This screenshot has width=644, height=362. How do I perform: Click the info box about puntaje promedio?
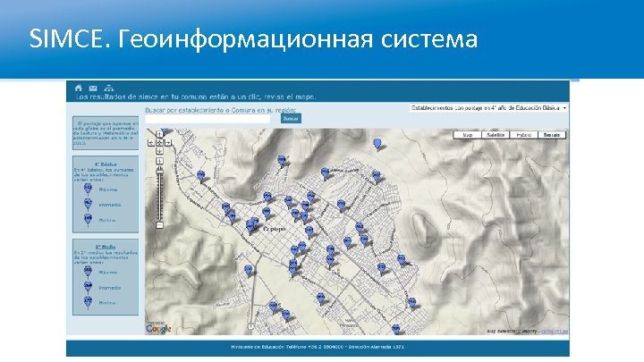[106, 133]
